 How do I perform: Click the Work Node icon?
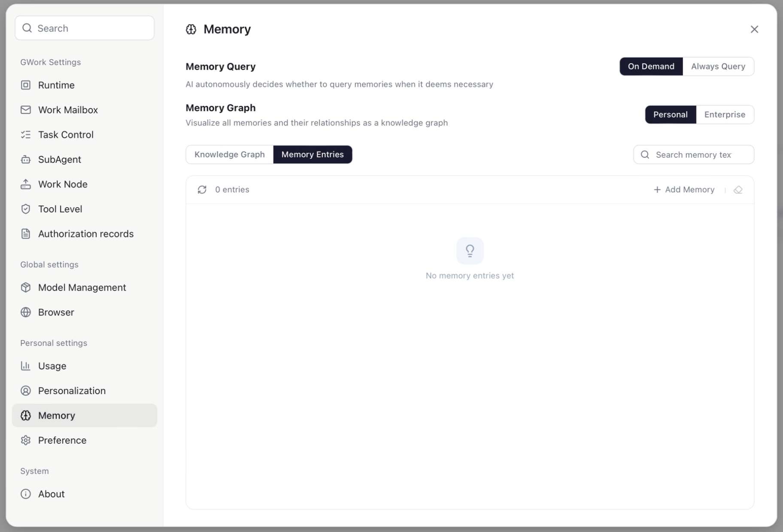pyautogui.click(x=26, y=184)
